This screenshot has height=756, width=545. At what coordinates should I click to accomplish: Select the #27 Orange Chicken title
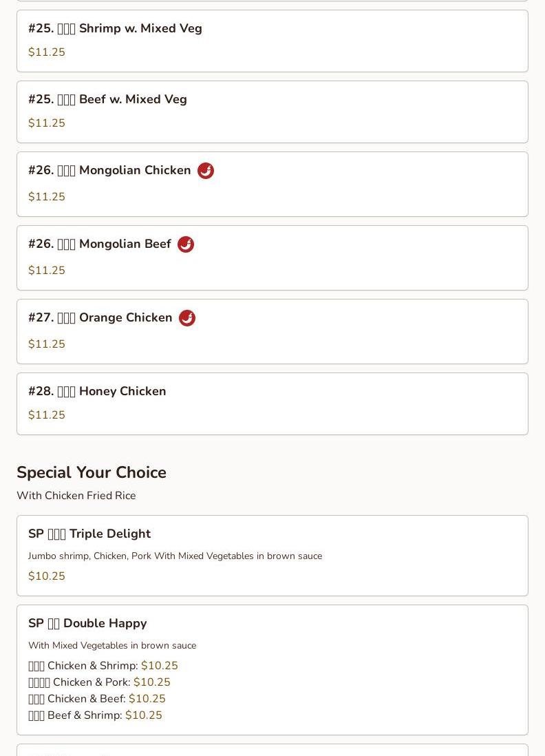point(100,317)
